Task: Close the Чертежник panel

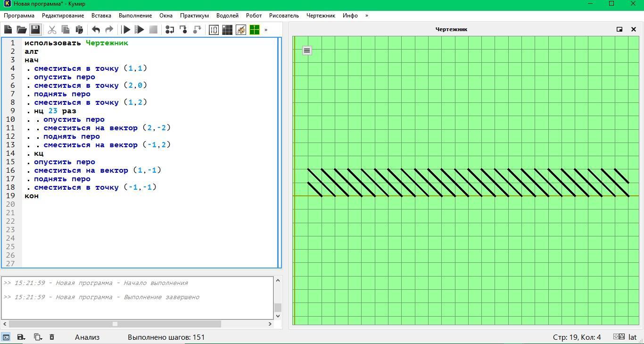Action: [634, 29]
